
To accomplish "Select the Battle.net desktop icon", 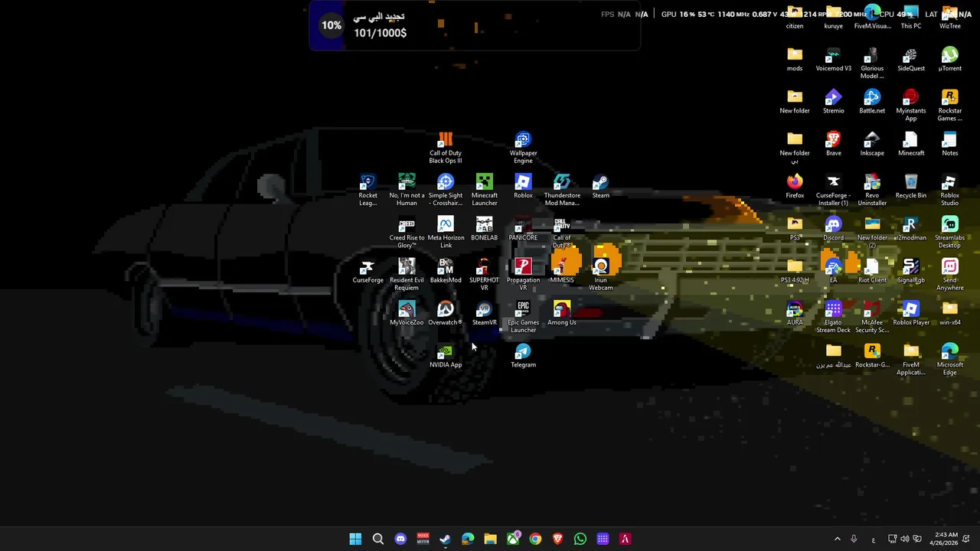I will click(x=872, y=102).
